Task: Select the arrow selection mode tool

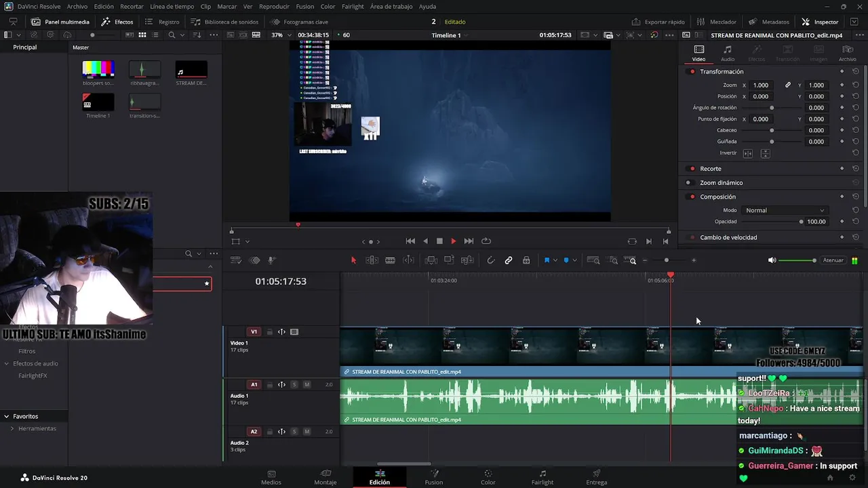Action: pos(353,260)
